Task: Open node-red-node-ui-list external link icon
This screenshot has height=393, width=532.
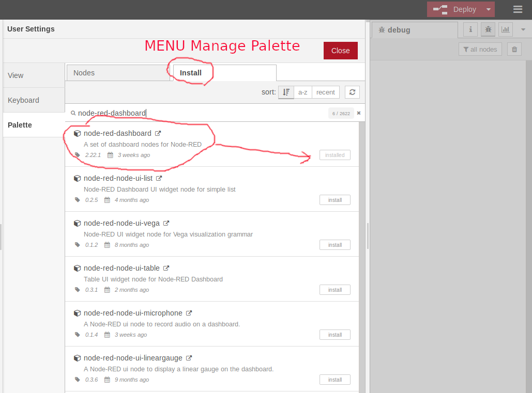Action: click(x=159, y=178)
